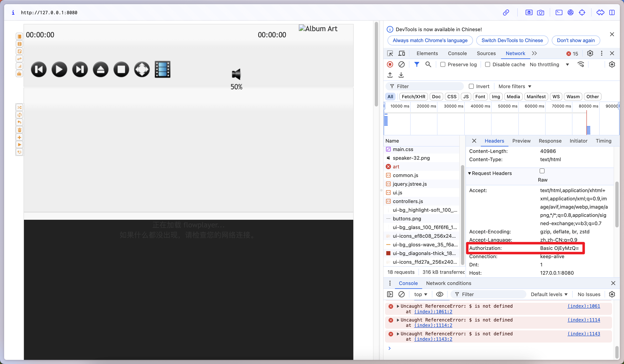This screenshot has height=364, width=624.
Task: Stop recording the network log
Action: pyautogui.click(x=390, y=64)
